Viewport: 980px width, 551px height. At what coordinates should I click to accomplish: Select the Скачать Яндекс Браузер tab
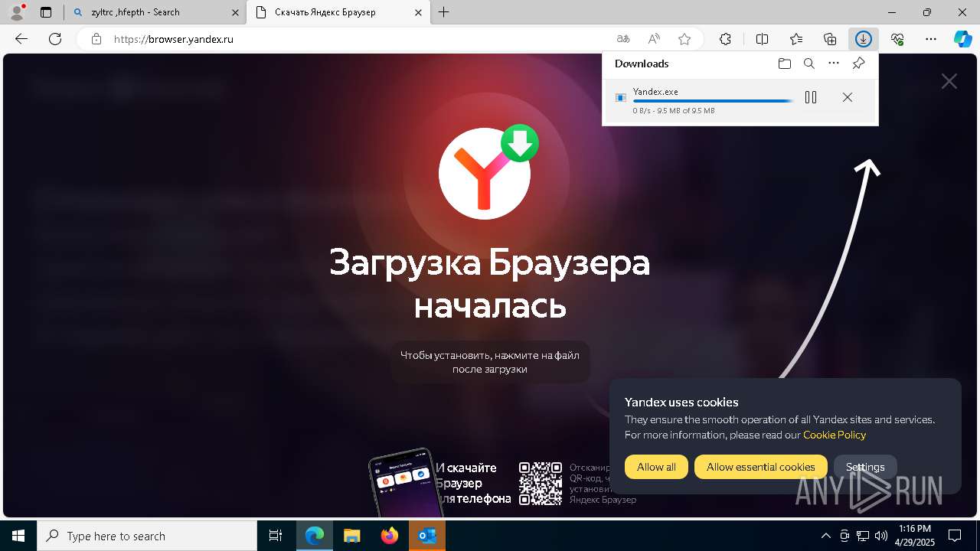pos(338,12)
